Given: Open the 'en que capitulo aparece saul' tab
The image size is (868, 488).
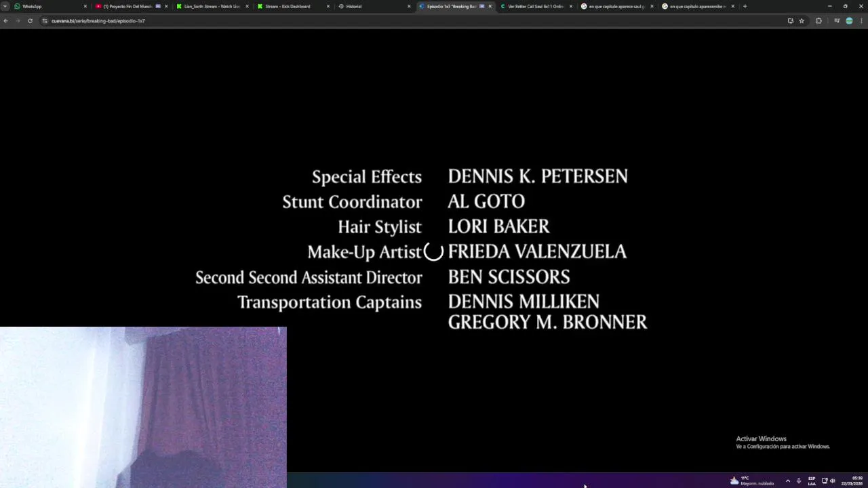Looking at the screenshot, I should (616, 6).
